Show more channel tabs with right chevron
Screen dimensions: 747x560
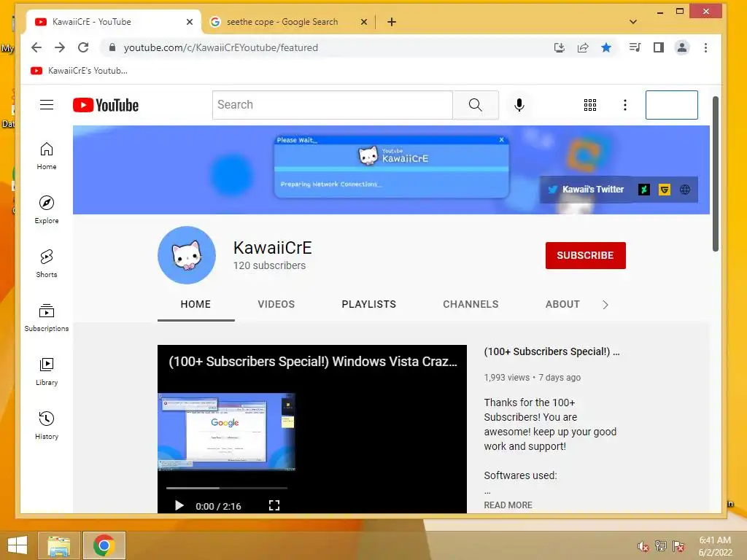click(605, 305)
